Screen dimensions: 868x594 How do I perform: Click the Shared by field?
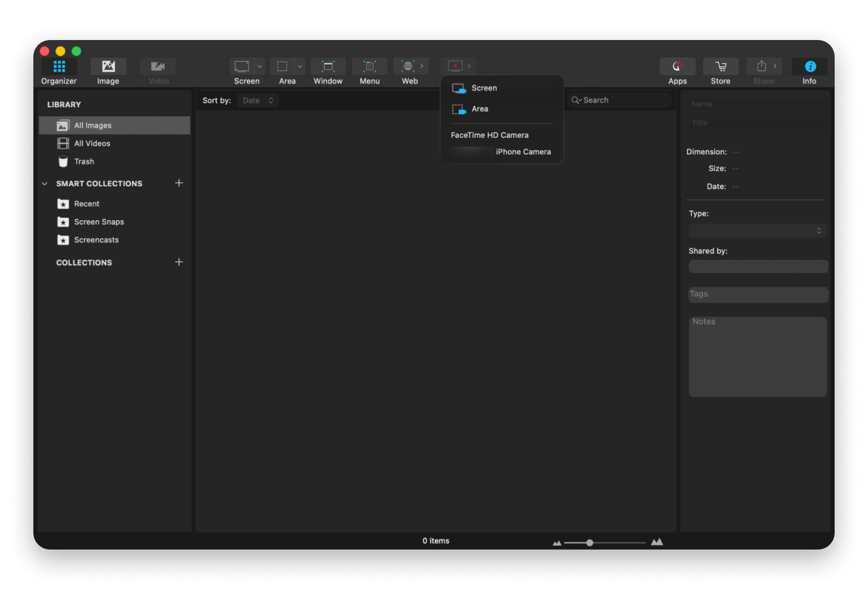(x=758, y=267)
